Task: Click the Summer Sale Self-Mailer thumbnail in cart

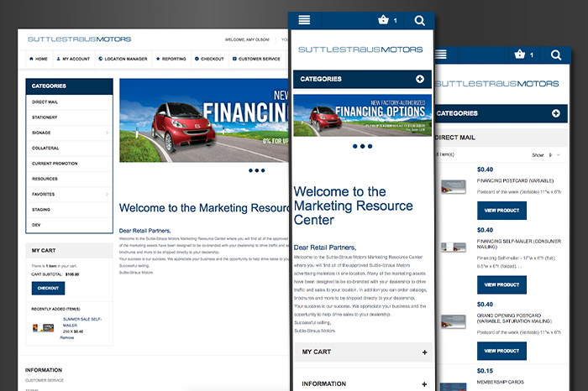Action: click(43, 328)
